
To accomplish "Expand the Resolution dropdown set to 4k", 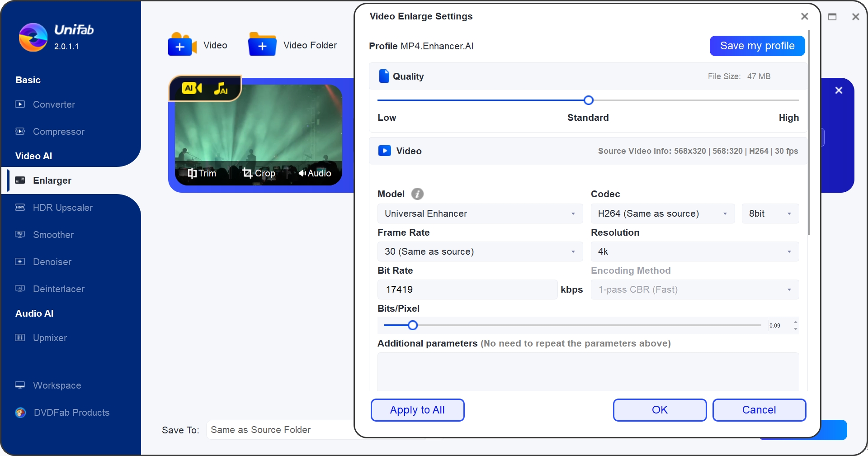I will tap(694, 251).
